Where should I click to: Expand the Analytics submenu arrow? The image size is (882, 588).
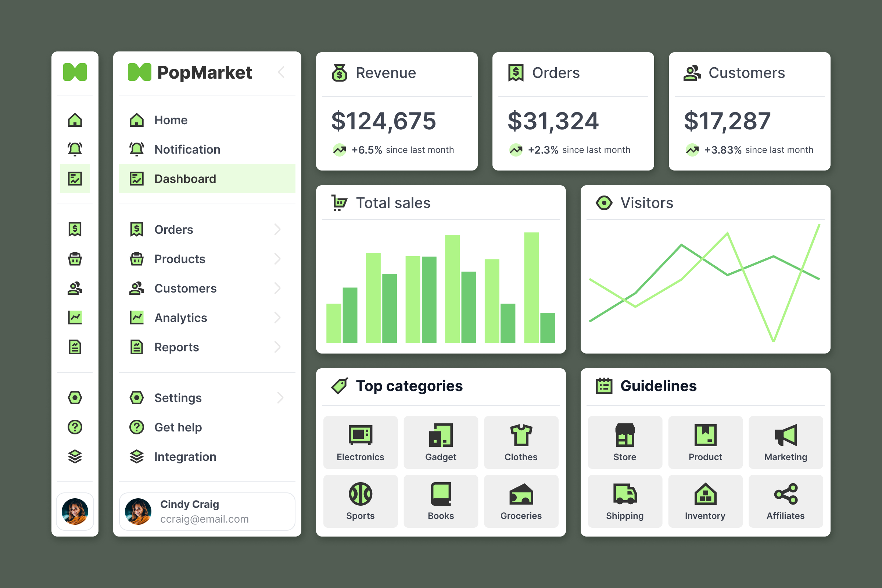tap(277, 318)
